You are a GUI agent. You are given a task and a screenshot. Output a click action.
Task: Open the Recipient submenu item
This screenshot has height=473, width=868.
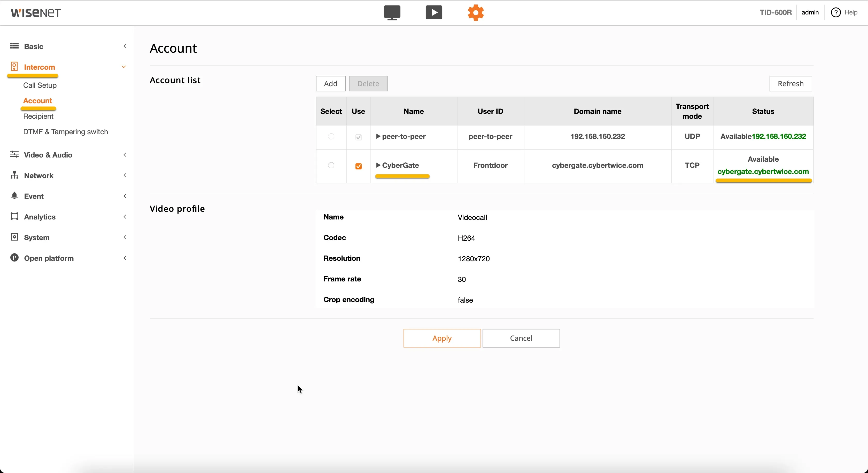38,116
